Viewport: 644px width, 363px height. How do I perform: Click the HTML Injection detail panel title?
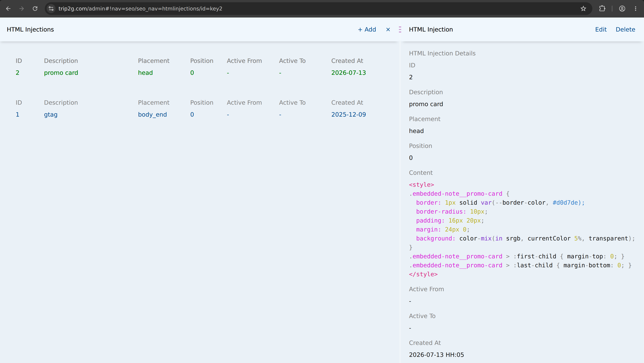[x=431, y=29]
